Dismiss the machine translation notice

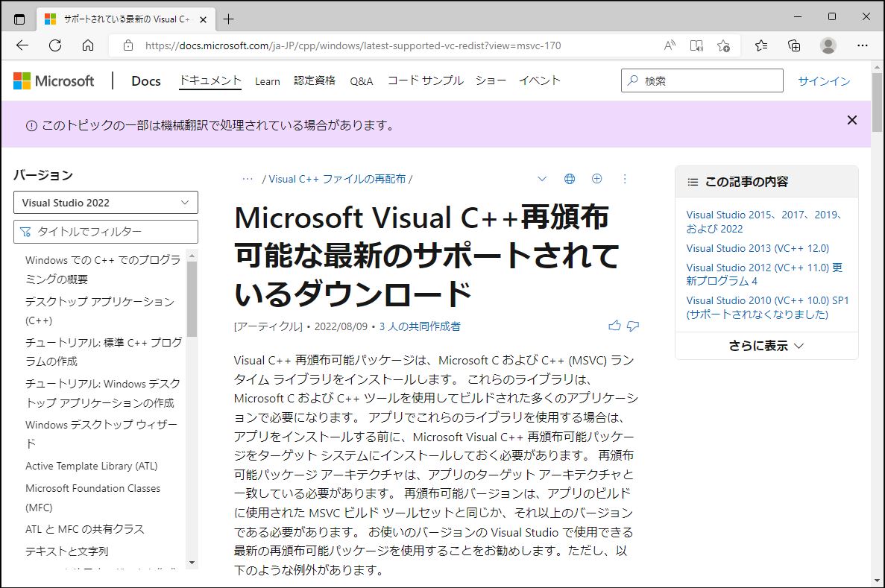click(852, 119)
